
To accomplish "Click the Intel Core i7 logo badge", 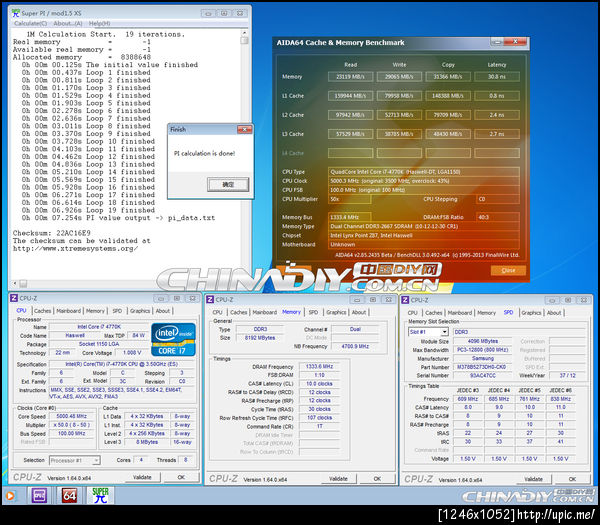I will [173, 340].
